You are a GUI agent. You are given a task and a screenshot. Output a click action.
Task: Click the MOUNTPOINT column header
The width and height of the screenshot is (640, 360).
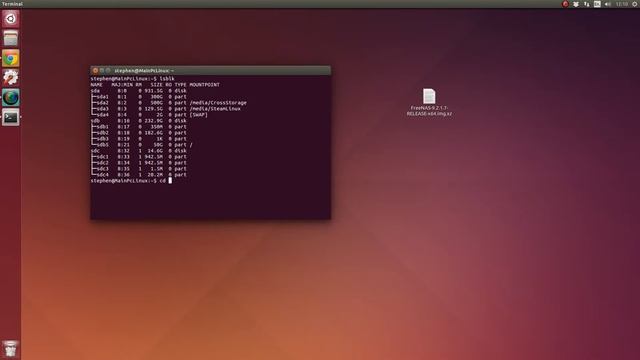pos(204,85)
